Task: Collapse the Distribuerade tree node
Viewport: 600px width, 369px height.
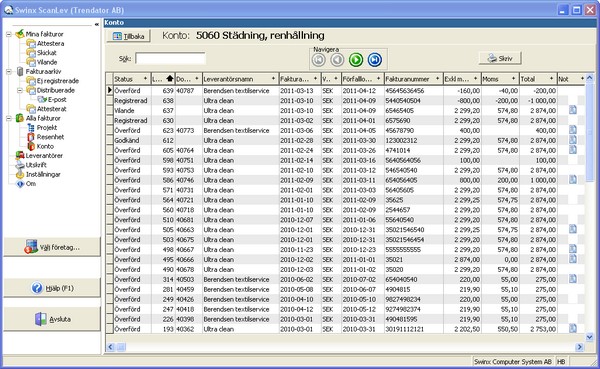Action: [20, 90]
